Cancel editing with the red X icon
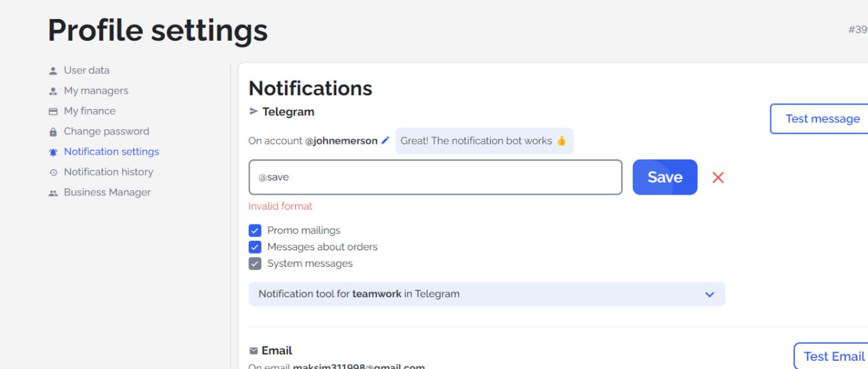The width and height of the screenshot is (868, 369). [x=718, y=178]
